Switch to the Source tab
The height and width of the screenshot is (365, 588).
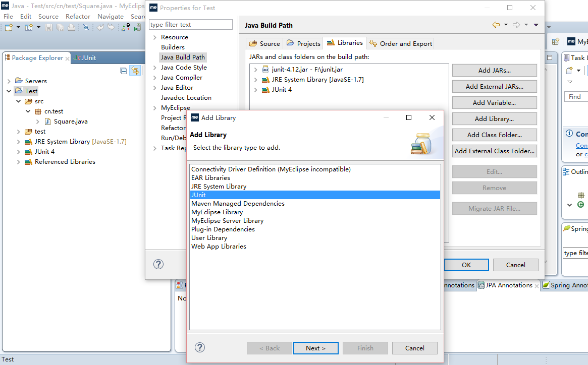click(x=265, y=43)
